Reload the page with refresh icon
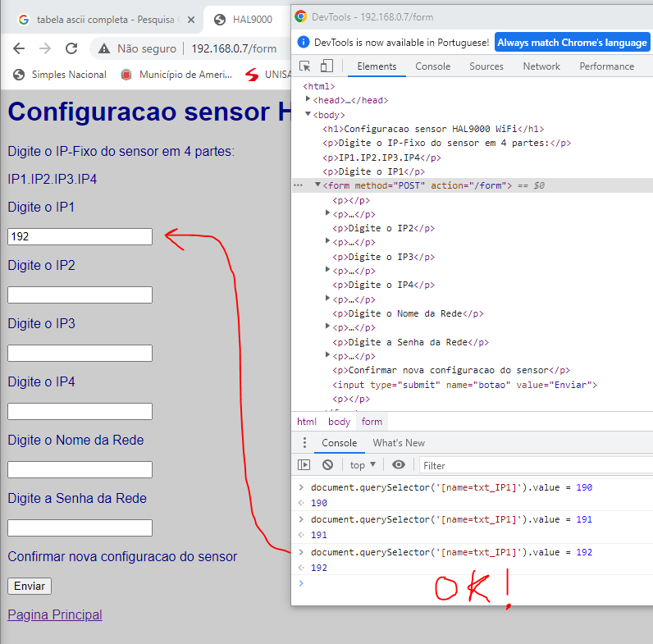Screen dimensions: 653x644 click(71, 48)
